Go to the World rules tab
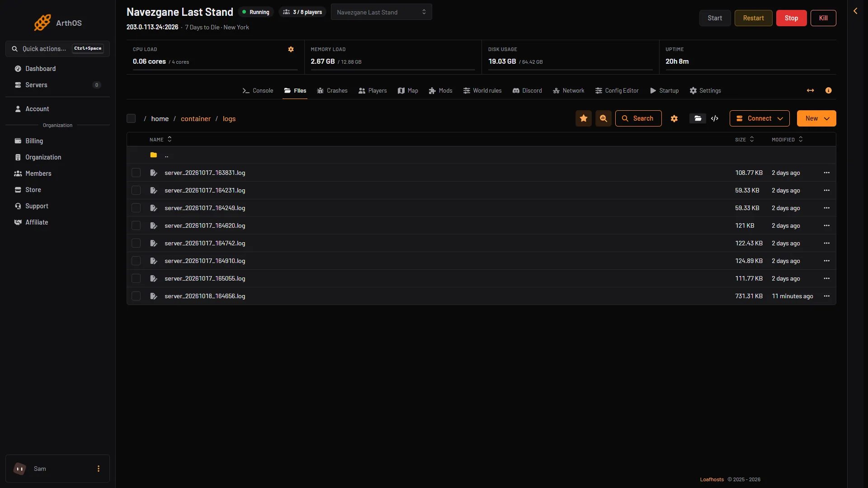This screenshot has height=488, width=868. [482, 90]
